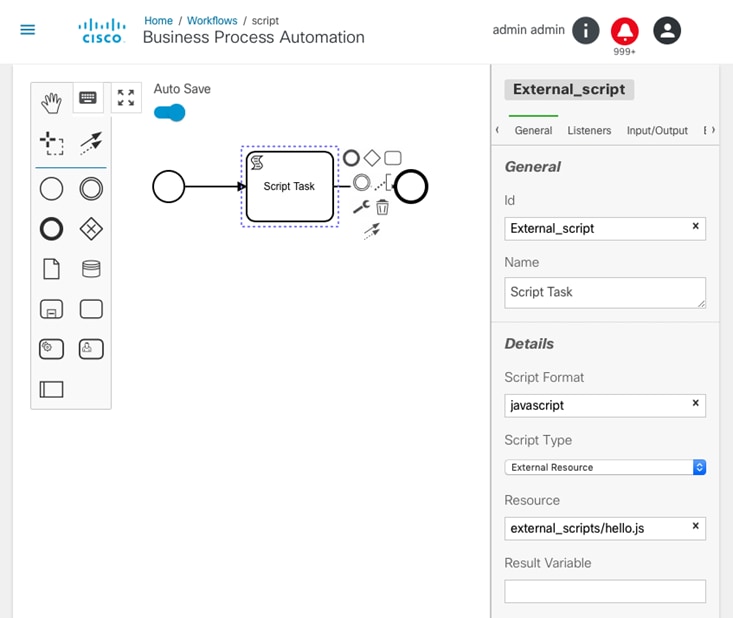Select the service task gear icon in palette

pyautogui.click(x=51, y=349)
